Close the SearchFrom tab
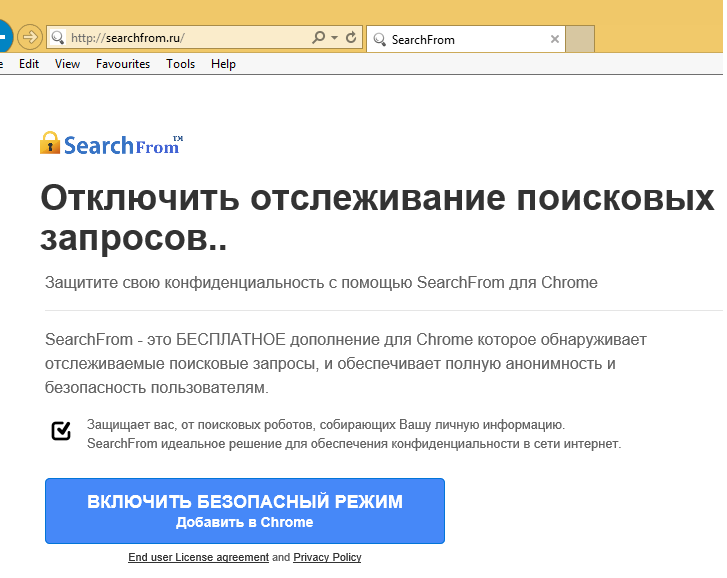 click(555, 40)
